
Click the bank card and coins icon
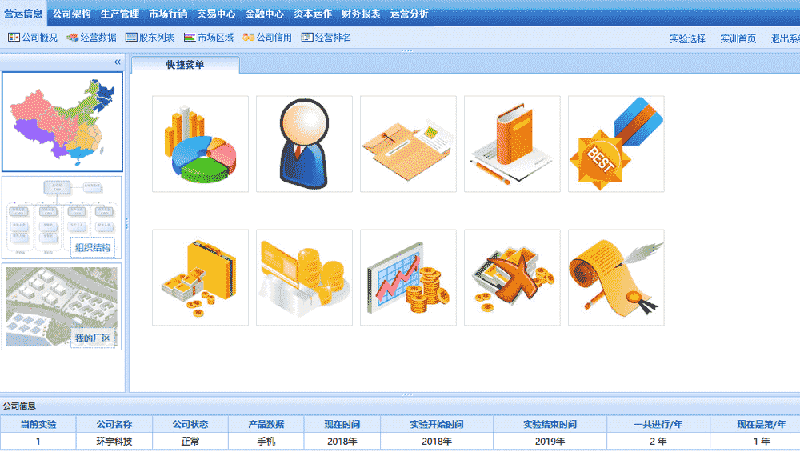click(x=304, y=277)
